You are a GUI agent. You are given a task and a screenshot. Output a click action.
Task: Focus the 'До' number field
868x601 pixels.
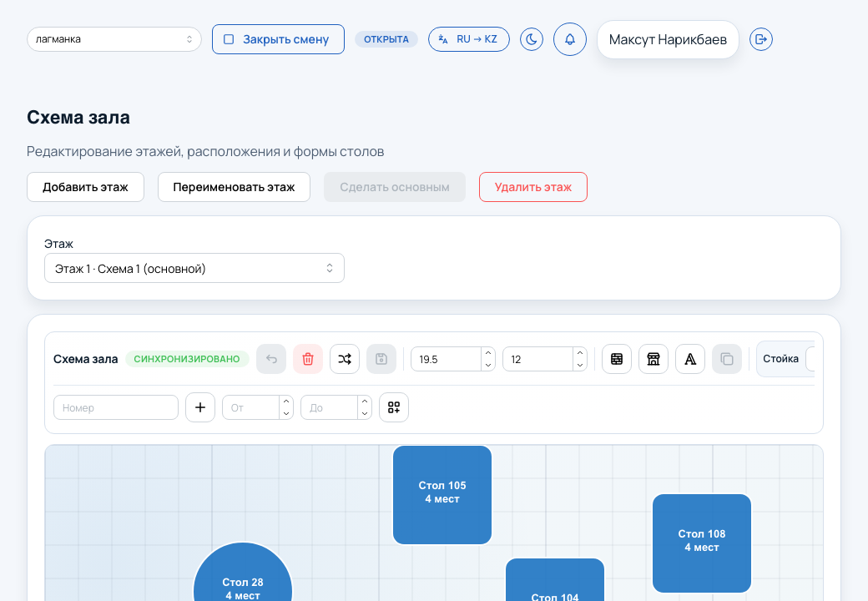coord(330,407)
